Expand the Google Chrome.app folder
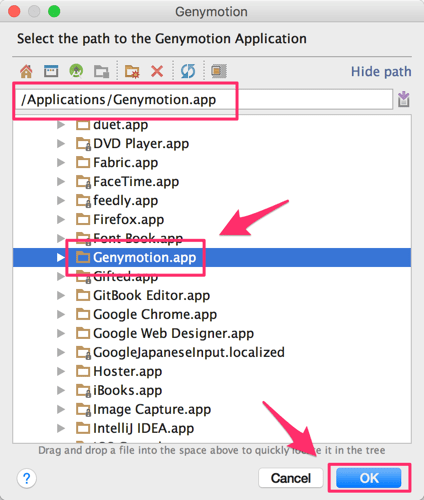This screenshot has width=424, height=500. 61,315
